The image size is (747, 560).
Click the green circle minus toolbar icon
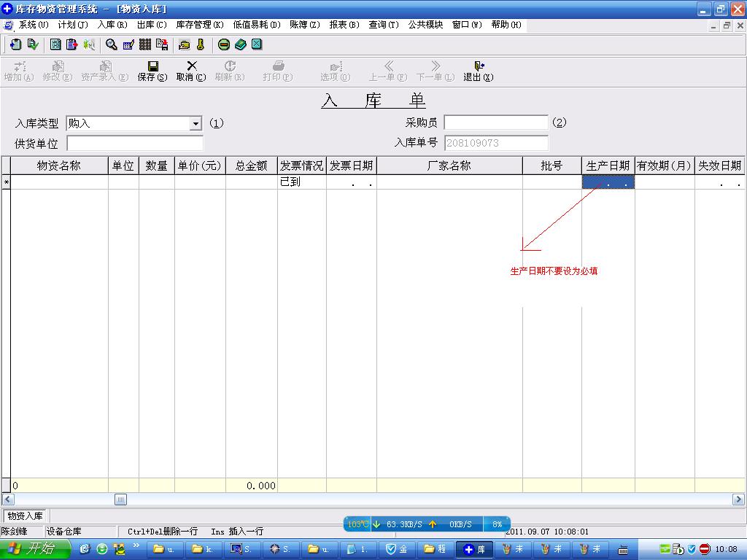coord(223,44)
